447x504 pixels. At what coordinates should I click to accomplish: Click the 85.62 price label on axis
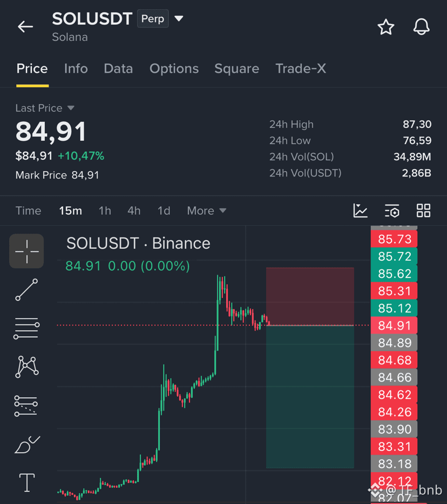tap(394, 274)
